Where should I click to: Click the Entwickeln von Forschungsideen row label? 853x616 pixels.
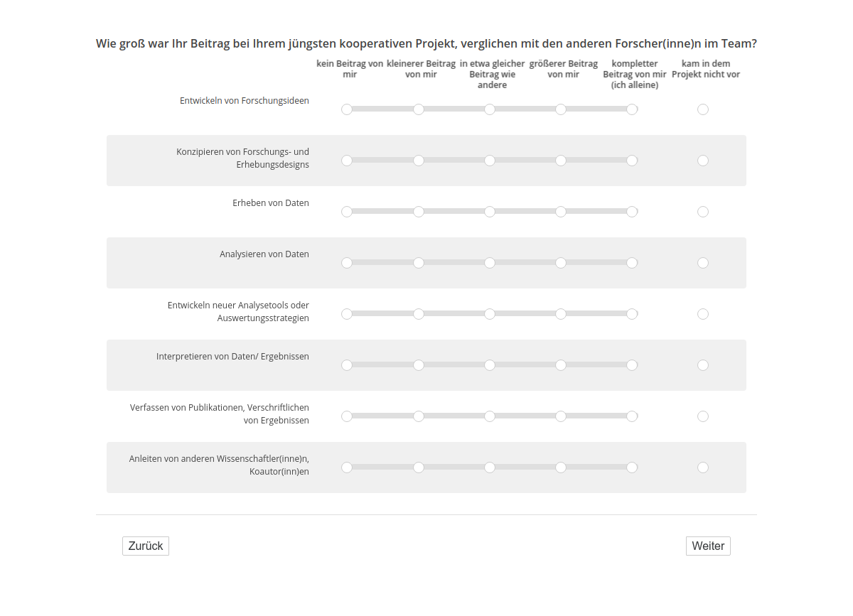click(x=244, y=101)
